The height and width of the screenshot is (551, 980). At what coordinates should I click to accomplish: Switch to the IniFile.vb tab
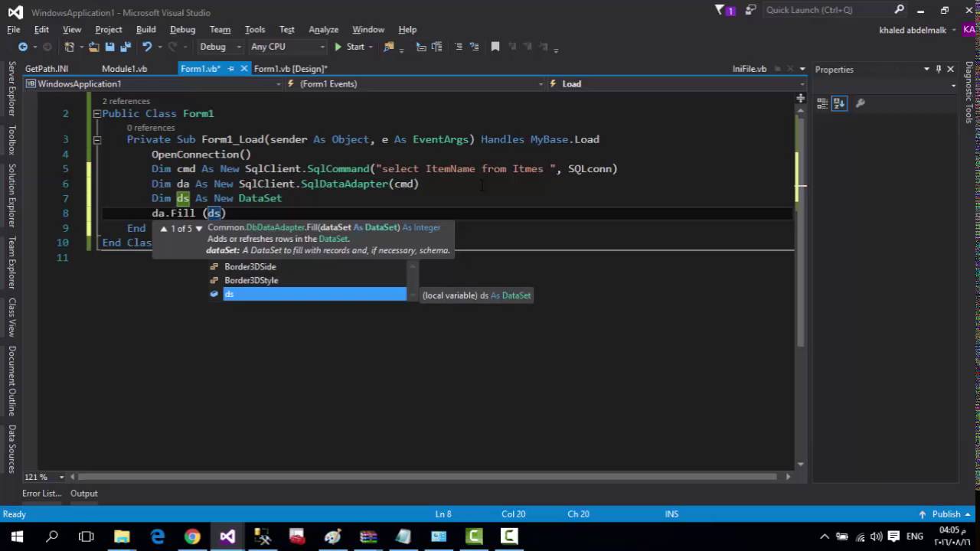(750, 69)
